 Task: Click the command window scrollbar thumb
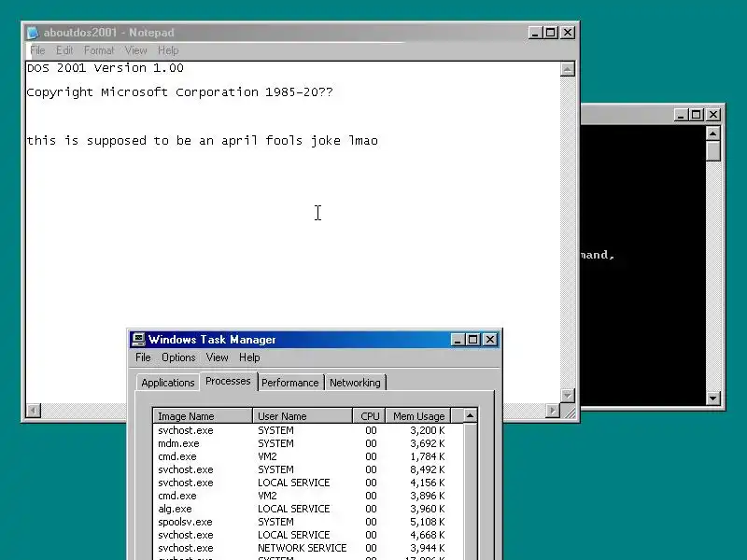[x=712, y=150]
